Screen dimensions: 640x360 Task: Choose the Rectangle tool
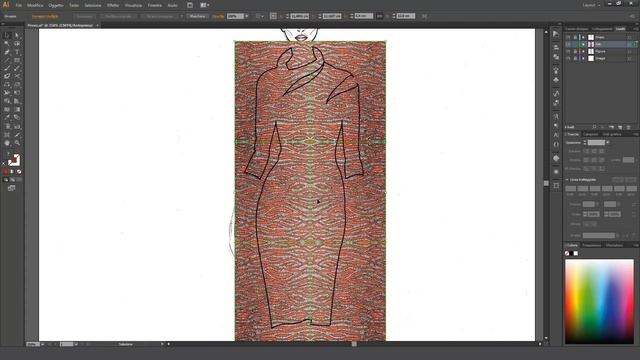point(17,60)
